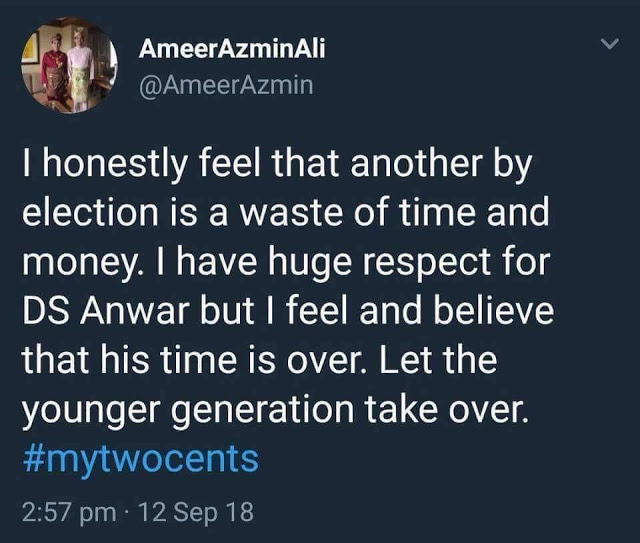Click the AmeerAzminAli profile picture

pos(68,66)
